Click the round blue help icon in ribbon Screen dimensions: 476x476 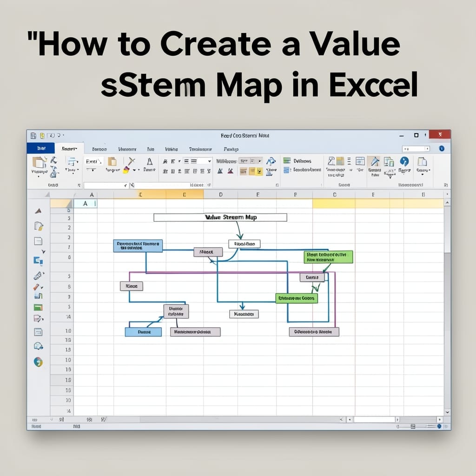click(x=404, y=161)
